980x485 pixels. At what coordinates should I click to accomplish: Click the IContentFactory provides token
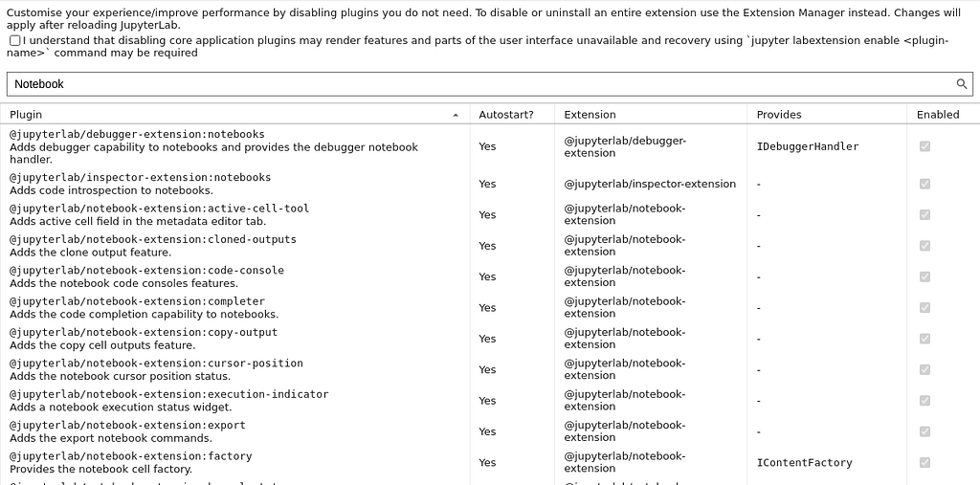click(x=804, y=462)
